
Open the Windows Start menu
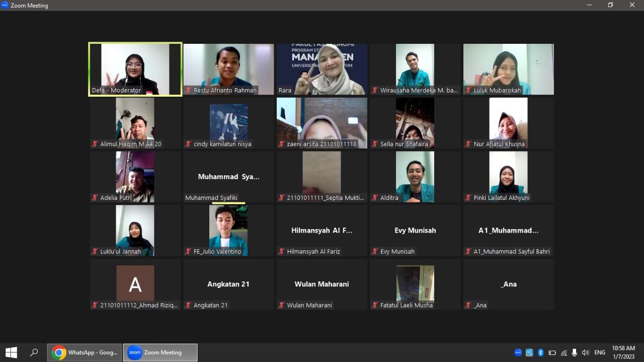pos(11,352)
